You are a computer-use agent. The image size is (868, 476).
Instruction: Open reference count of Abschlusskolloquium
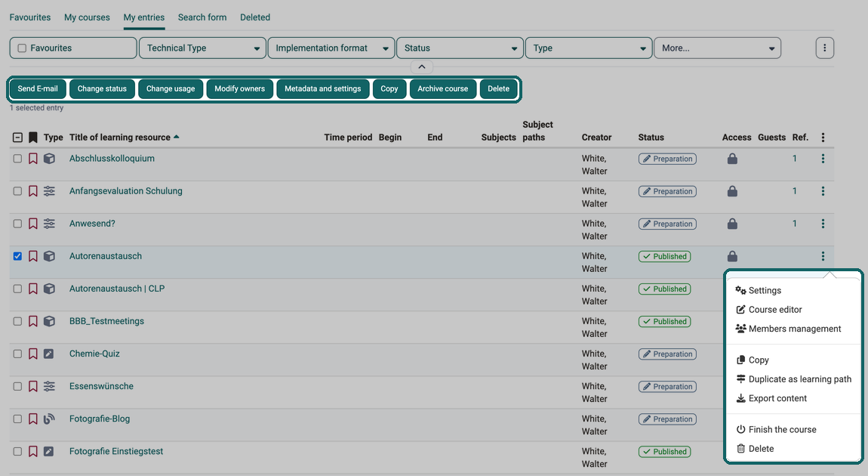coord(794,159)
